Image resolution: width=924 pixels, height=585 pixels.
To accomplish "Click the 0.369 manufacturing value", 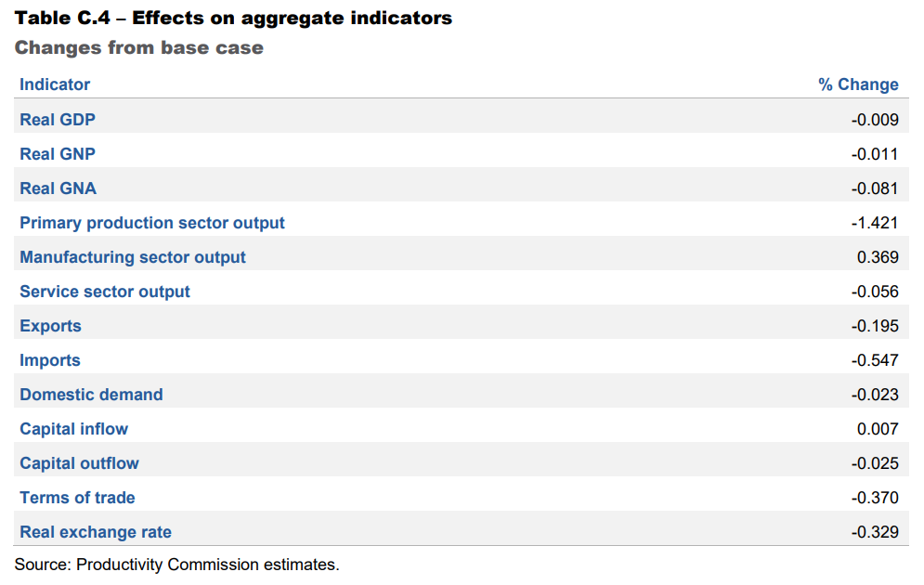I will click(x=878, y=257).
